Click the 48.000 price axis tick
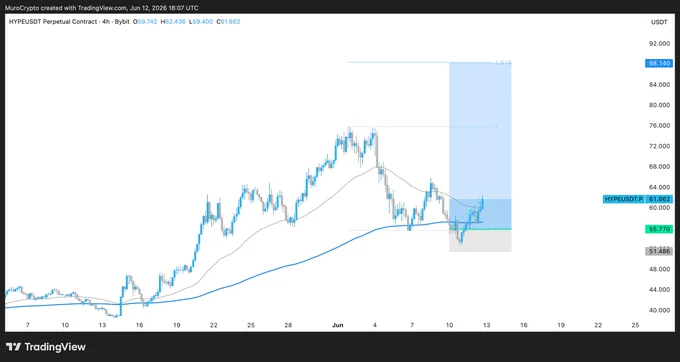The width and height of the screenshot is (680, 362). (659, 269)
